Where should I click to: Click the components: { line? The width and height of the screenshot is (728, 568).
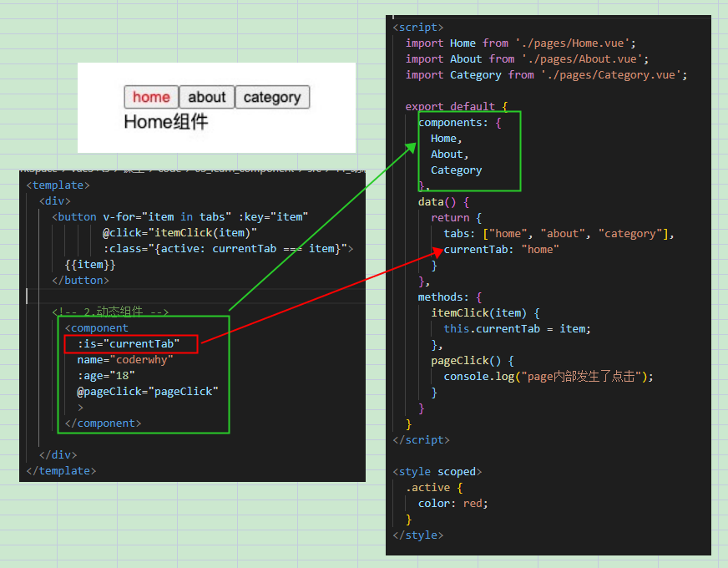pos(460,123)
